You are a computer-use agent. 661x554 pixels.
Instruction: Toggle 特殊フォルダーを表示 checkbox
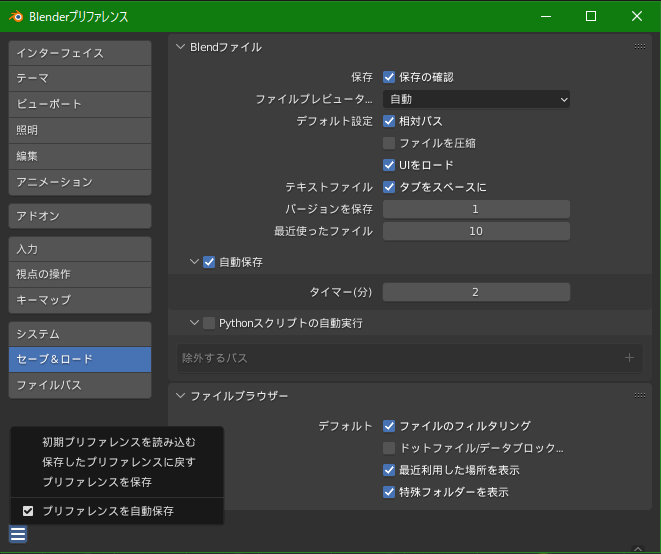point(389,492)
